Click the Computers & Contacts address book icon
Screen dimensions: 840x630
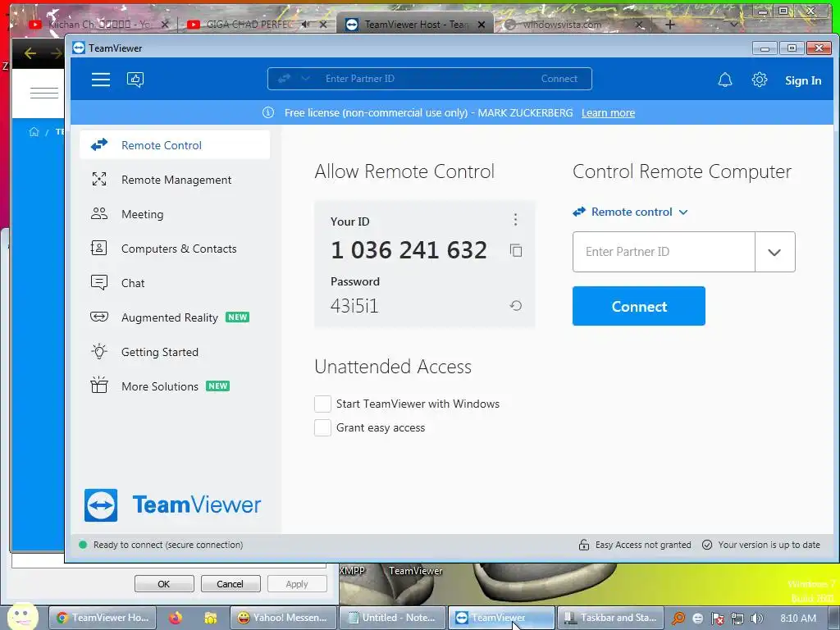(x=99, y=248)
